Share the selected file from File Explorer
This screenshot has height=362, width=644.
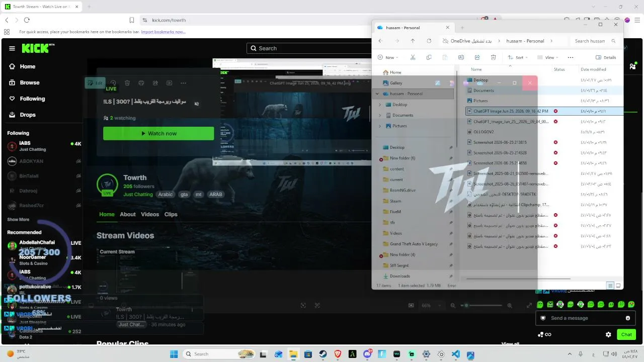point(477,57)
